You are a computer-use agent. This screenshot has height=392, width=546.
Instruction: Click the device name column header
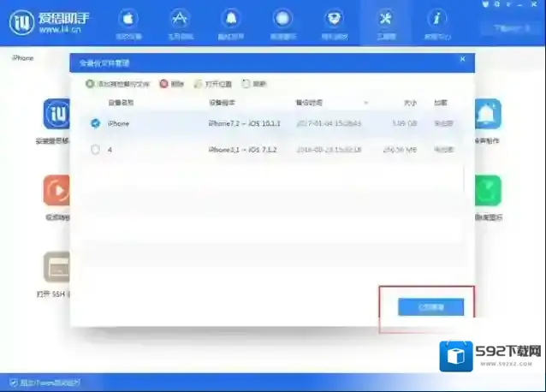(x=121, y=103)
